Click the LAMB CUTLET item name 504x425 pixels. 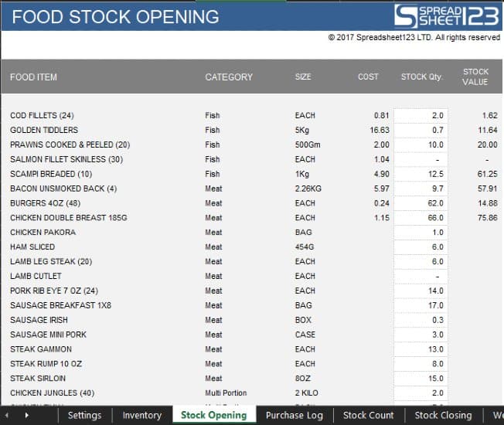point(36,277)
